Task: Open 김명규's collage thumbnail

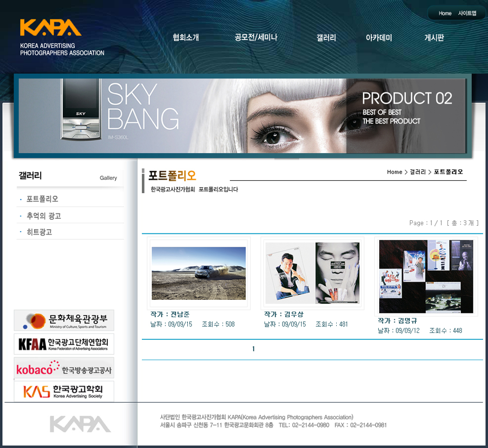Action: tap(426, 276)
